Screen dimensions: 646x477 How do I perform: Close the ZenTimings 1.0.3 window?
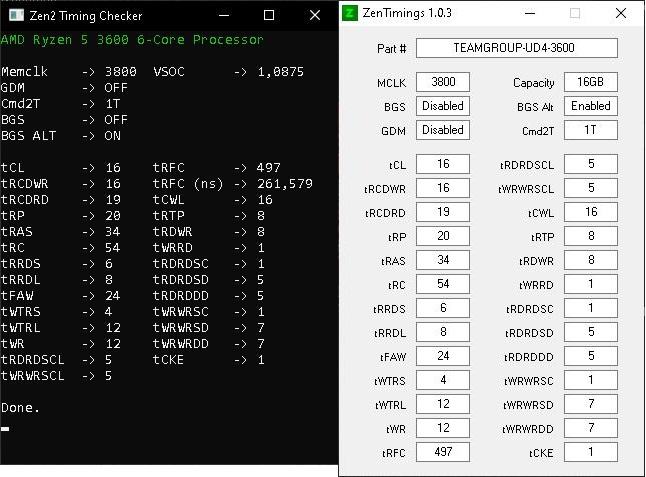(620, 13)
